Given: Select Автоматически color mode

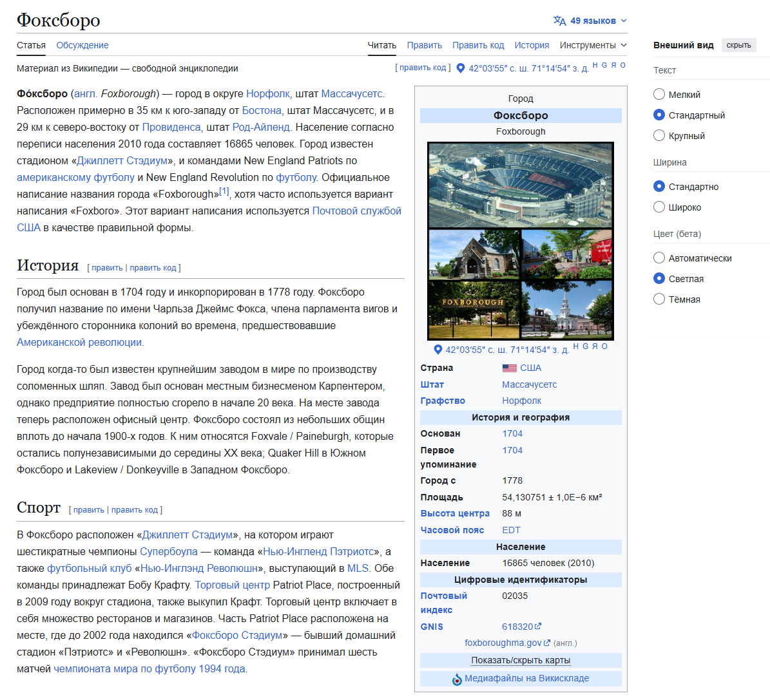Looking at the screenshot, I should [659, 258].
